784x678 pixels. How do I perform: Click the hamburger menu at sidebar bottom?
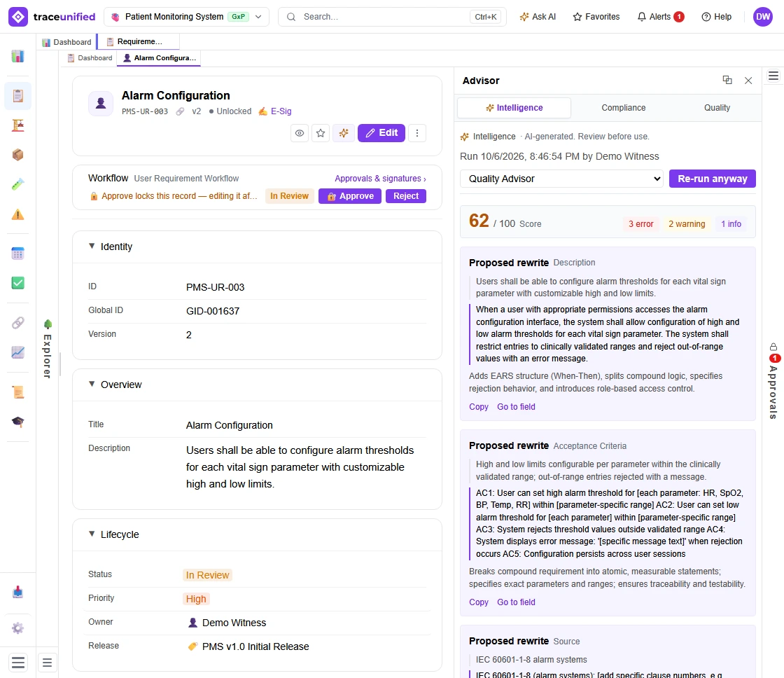tap(17, 663)
